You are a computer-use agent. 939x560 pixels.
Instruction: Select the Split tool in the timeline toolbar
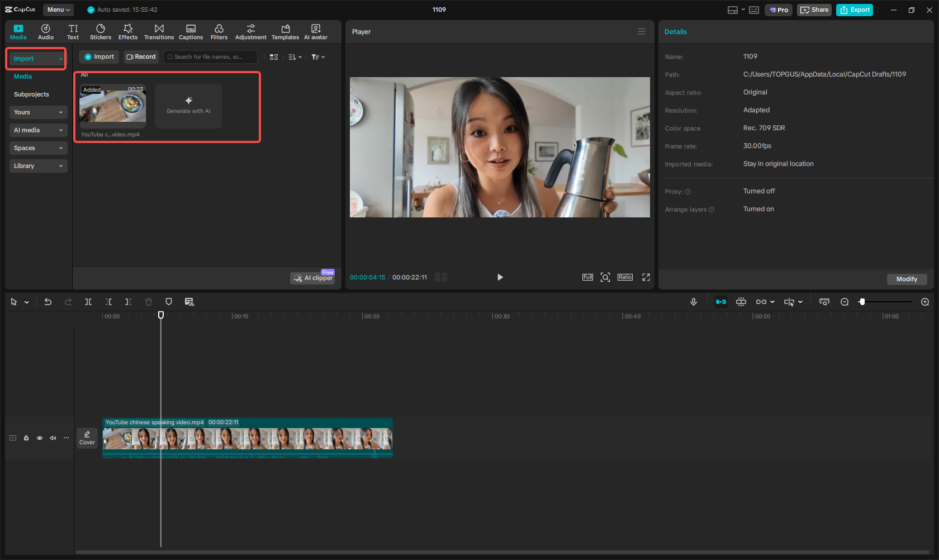click(x=88, y=302)
